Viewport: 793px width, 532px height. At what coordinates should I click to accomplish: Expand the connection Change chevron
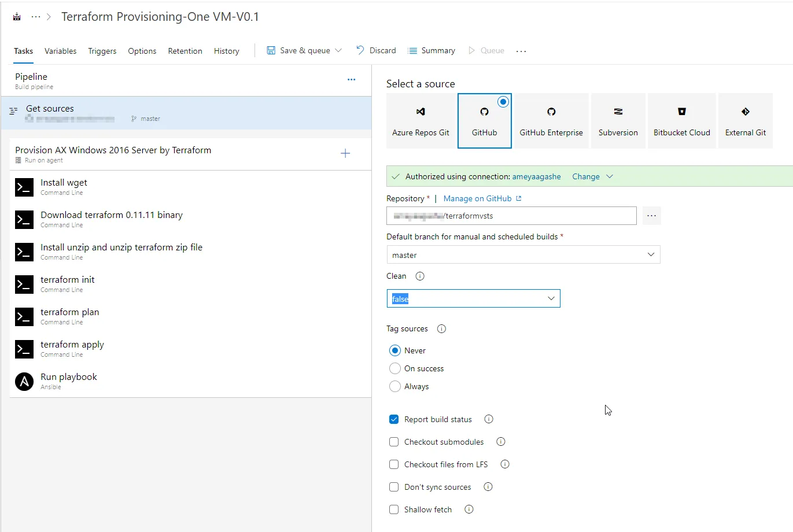[610, 176]
